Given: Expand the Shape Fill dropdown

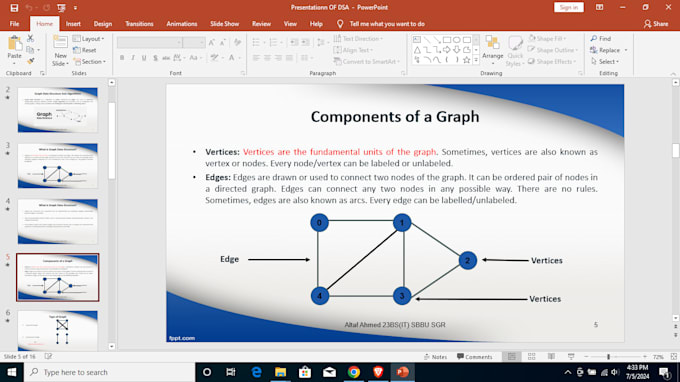Looking at the screenshot, I should (547, 39).
